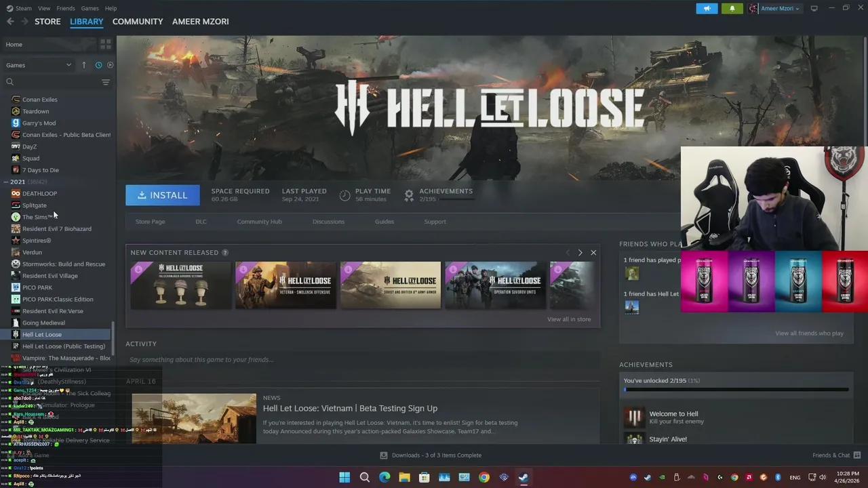
Task: Open the library grid view icon
Action: click(105, 44)
